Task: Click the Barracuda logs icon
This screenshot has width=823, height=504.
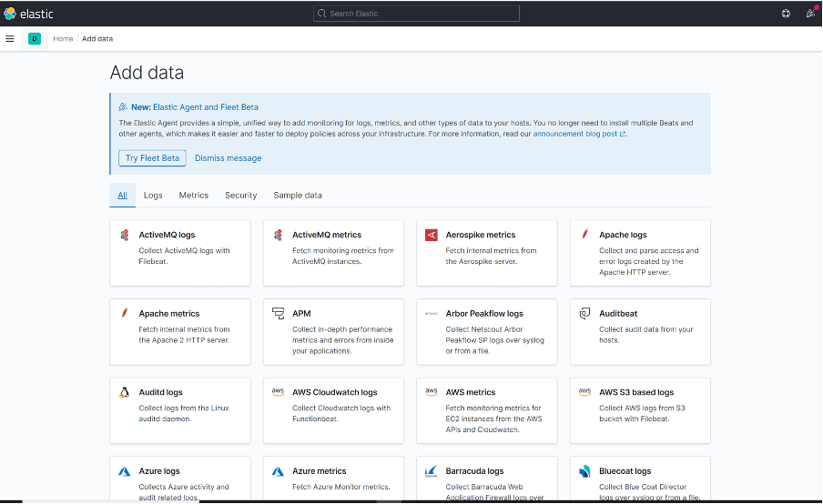Action: 432,471
